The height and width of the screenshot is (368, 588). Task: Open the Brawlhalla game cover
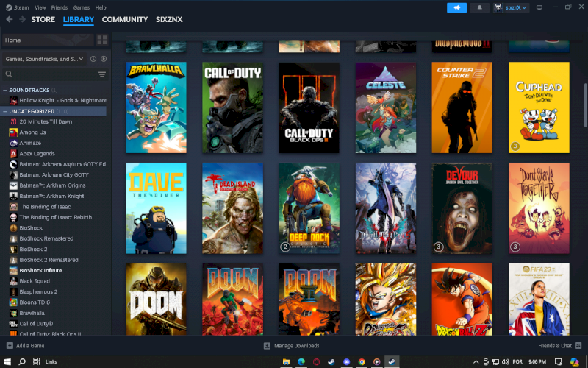coord(156,107)
